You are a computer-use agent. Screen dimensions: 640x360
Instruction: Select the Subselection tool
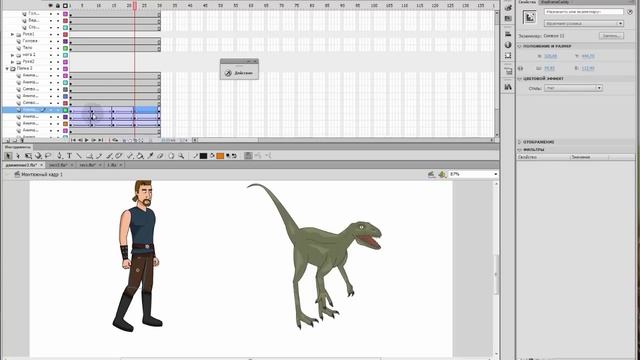tap(18, 156)
